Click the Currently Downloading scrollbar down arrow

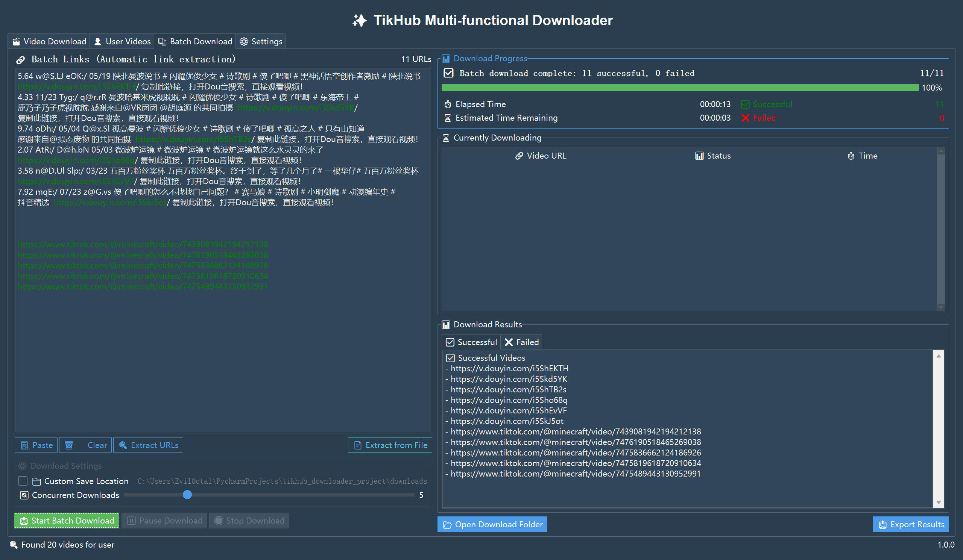tap(941, 307)
